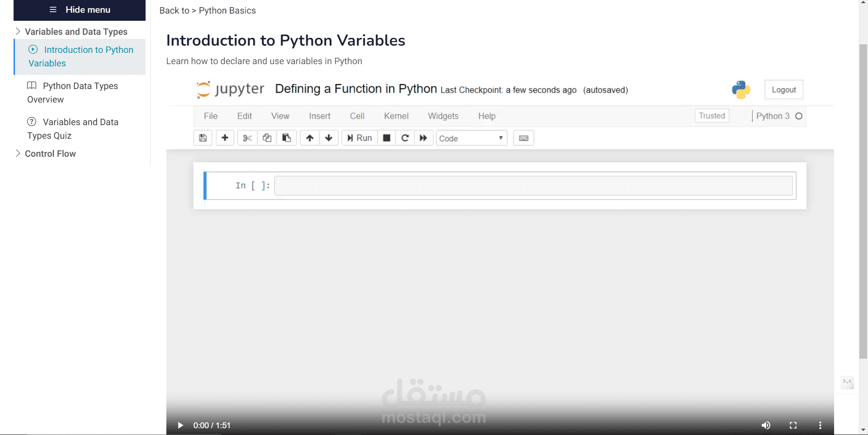
Task: Open the Edit menu
Action: [245, 116]
